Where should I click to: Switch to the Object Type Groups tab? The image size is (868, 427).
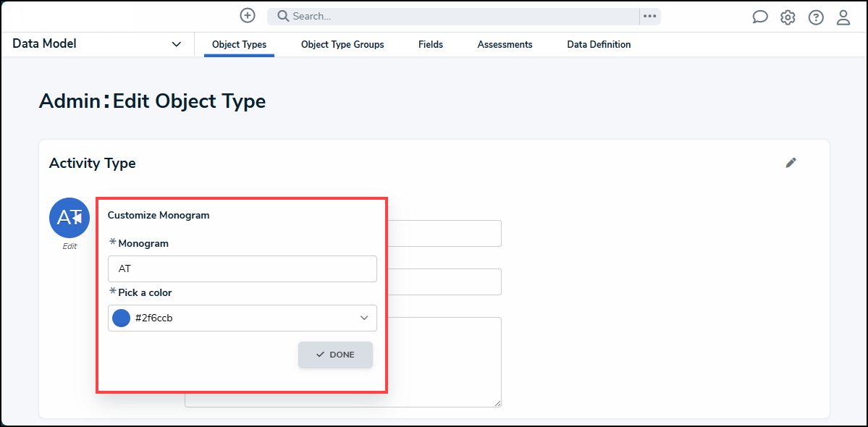click(342, 45)
